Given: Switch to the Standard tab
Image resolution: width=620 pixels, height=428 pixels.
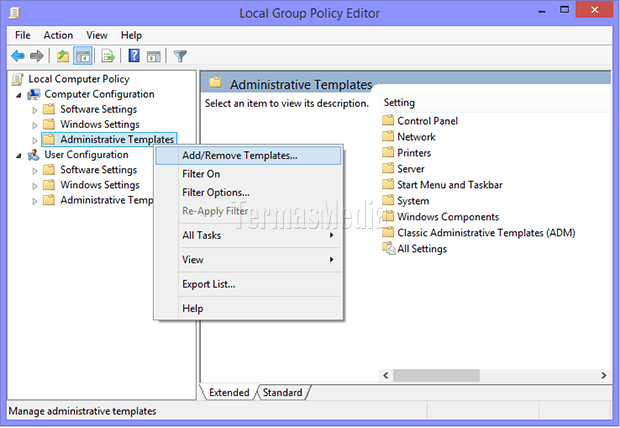Looking at the screenshot, I should (x=282, y=393).
